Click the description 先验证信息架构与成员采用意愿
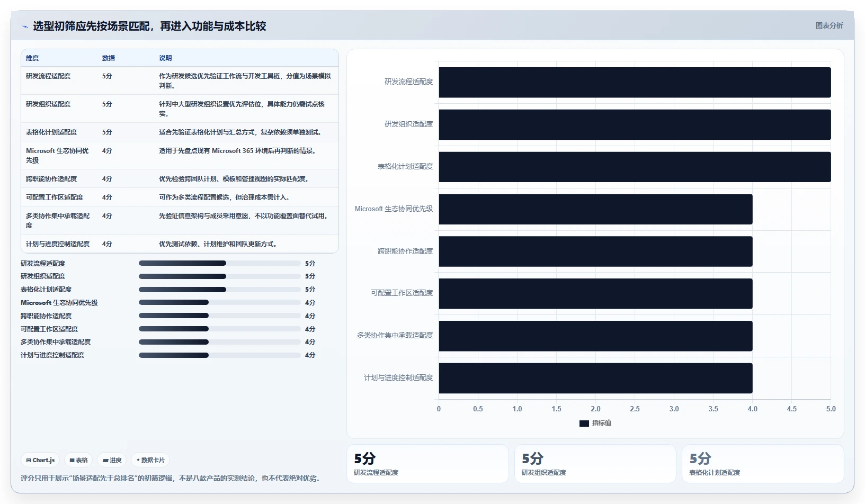865x504 pixels. click(x=244, y=216)
